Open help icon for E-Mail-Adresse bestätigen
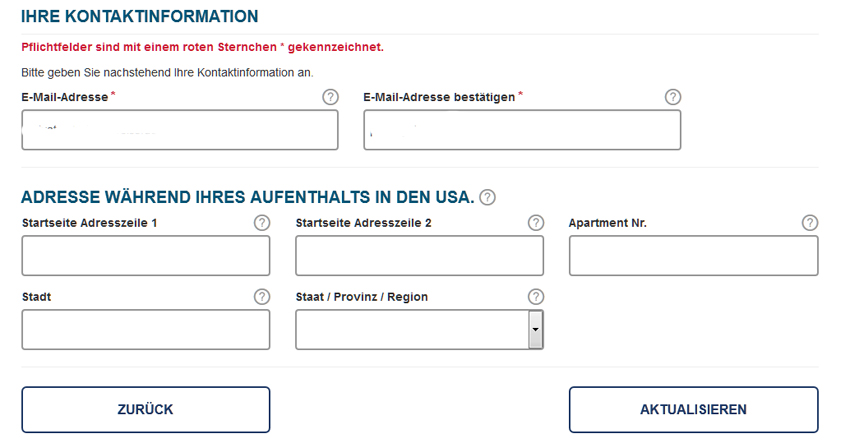Image resolution: width=850 pixels, height=443 pixels. pyautogui.click(x=673, y=97)
